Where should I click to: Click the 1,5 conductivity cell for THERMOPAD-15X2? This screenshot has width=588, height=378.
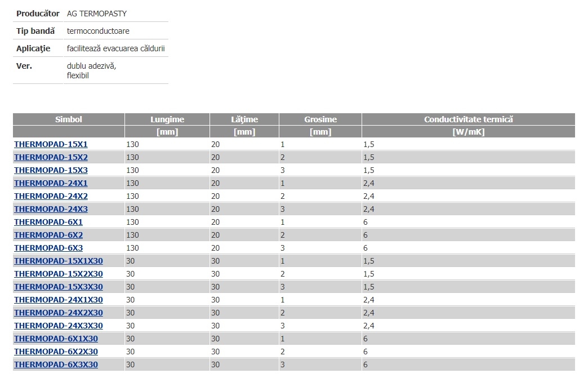point(469,157)
